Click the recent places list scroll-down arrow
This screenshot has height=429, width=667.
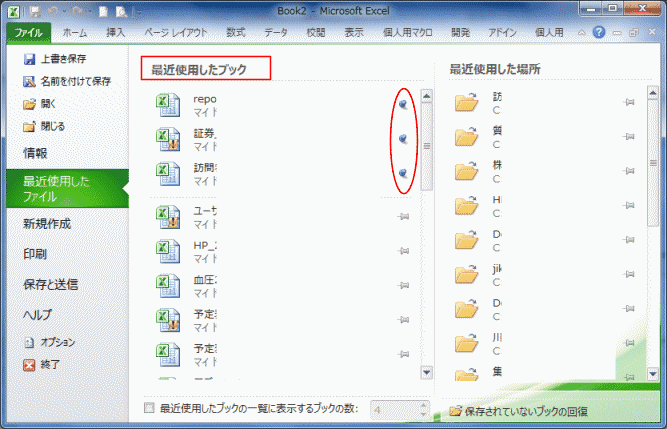[x=653, y=374]
